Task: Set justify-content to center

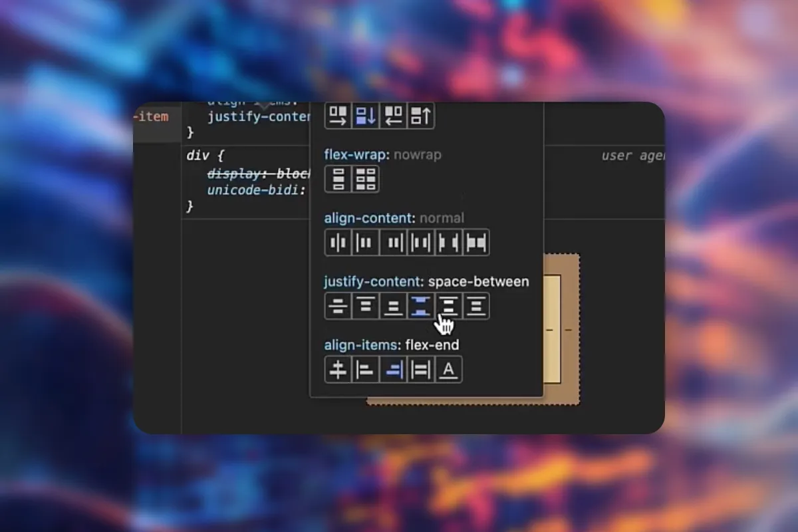Action: pyautogui.click(x=338, y=306)
